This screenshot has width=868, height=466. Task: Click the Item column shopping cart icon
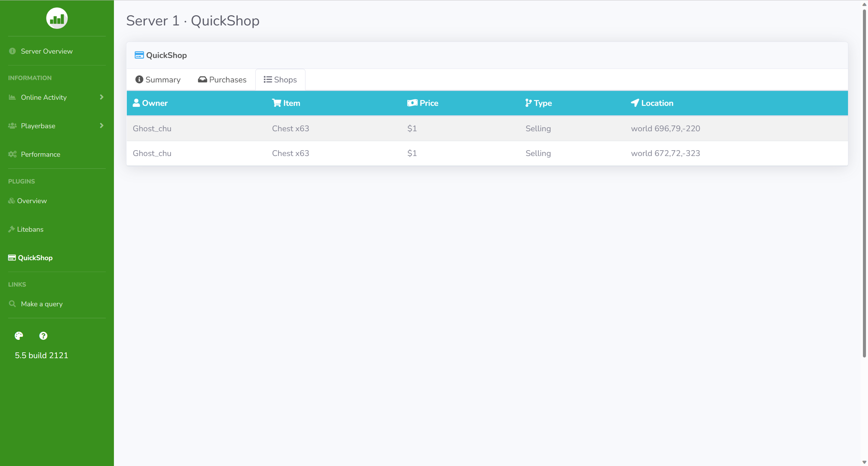click(x=277, y=103)
